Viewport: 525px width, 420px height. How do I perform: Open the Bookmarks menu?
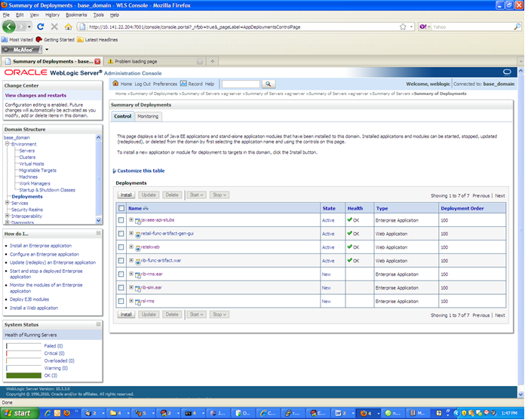pos(76,15)
